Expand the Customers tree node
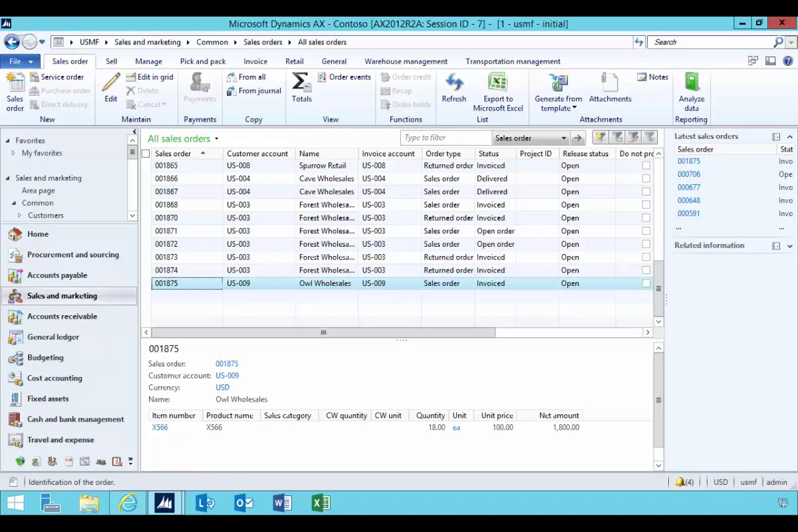Image resolution: width=798 pixels, height=532 pixels. [x=20, y=215]
